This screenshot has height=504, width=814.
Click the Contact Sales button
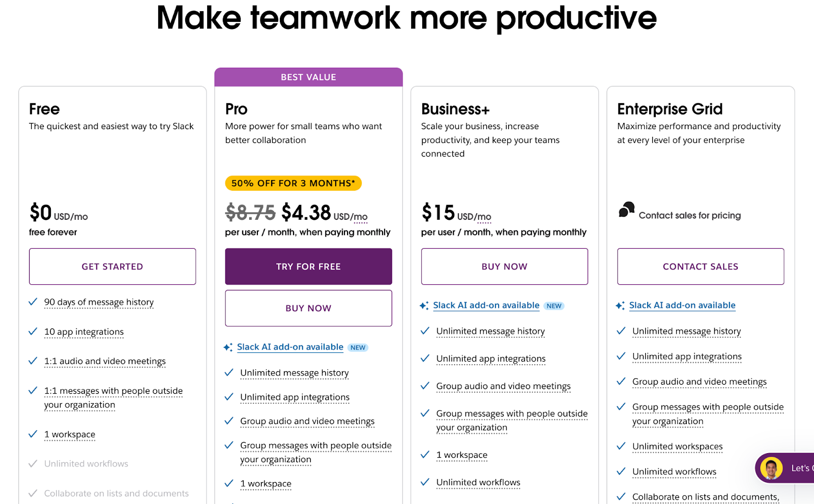point(700,266)
